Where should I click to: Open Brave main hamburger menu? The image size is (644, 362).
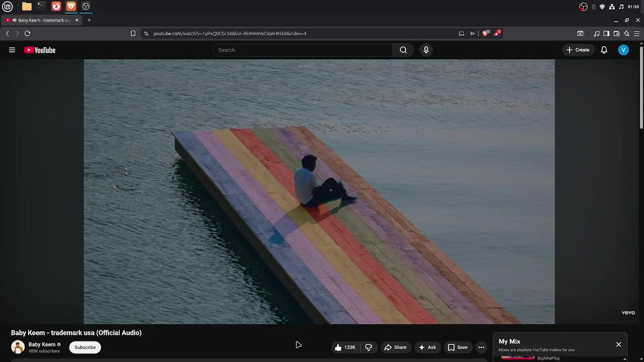click(636, 33)
